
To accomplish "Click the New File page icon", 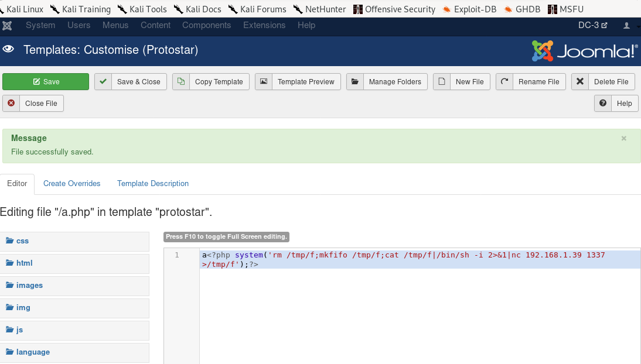I will tap(442, 81).
